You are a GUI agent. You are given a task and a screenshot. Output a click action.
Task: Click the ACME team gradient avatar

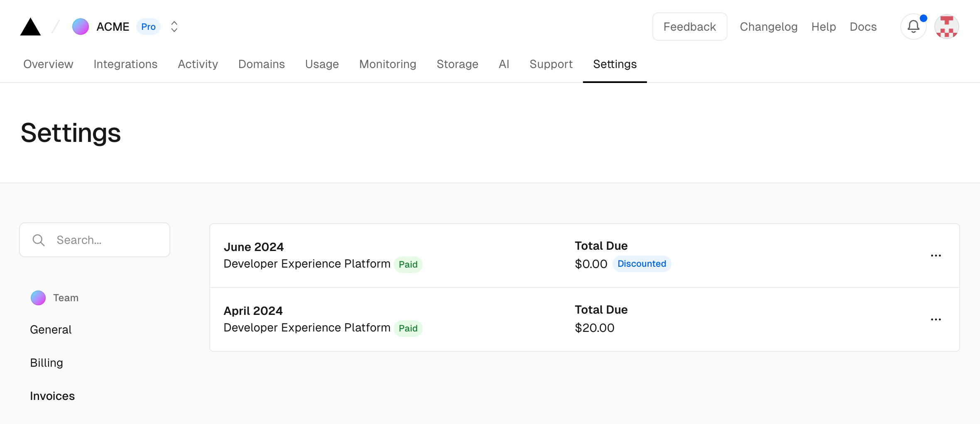coord(81,27)
